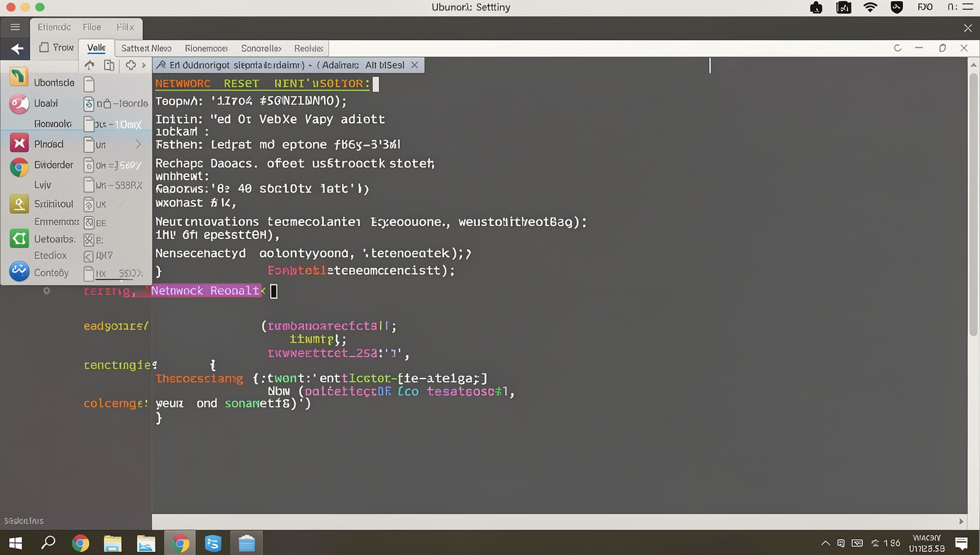This screenshot has height=555, width=980.
Task: Open the Uoalyi app icon in sidebar
Action: point(19,104)
